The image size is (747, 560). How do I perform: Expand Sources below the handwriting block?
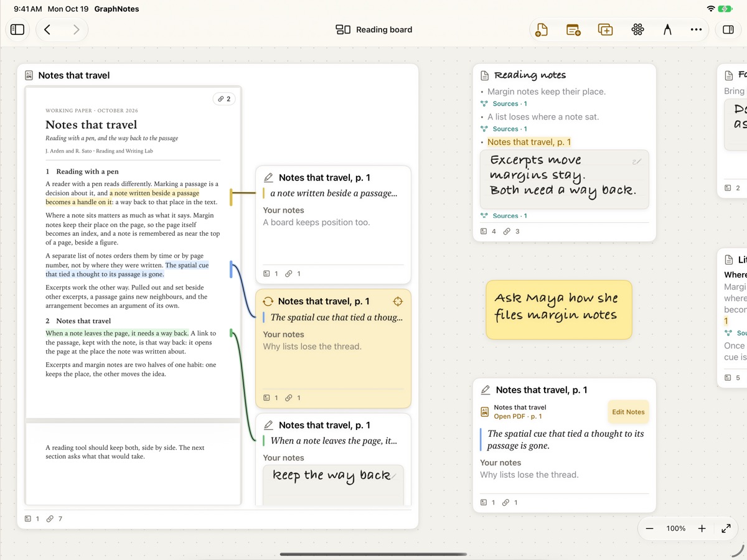point(504,216)
